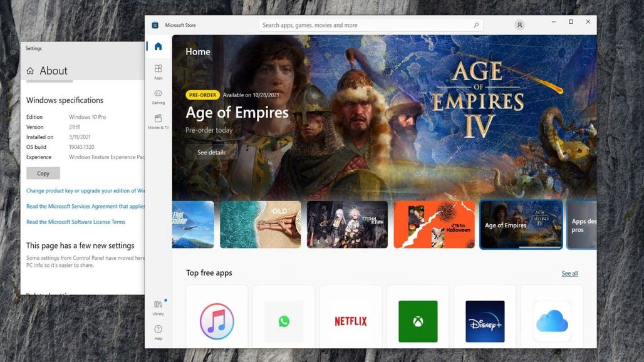Click See details for Age of Empires

[212, 152]
